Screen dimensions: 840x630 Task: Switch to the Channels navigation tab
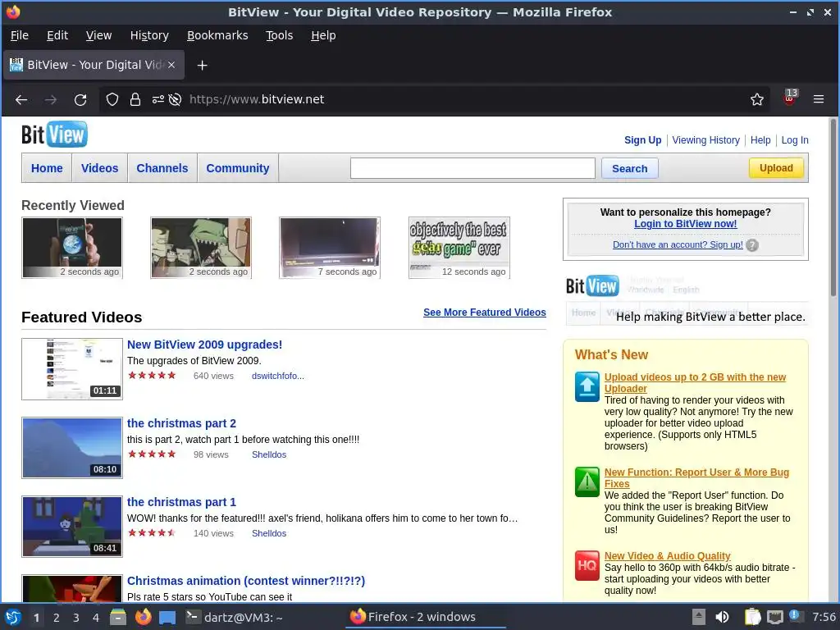point(162,168)
